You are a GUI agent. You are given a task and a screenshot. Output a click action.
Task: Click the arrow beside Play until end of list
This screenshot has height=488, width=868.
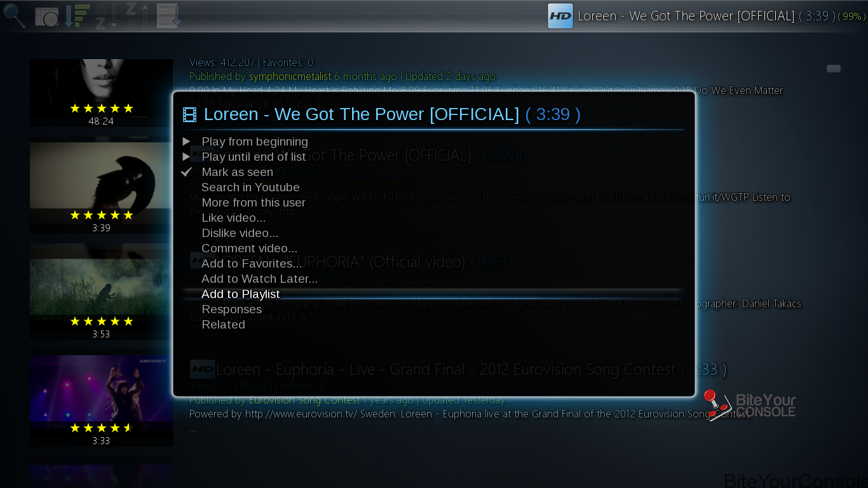[186, 156]
